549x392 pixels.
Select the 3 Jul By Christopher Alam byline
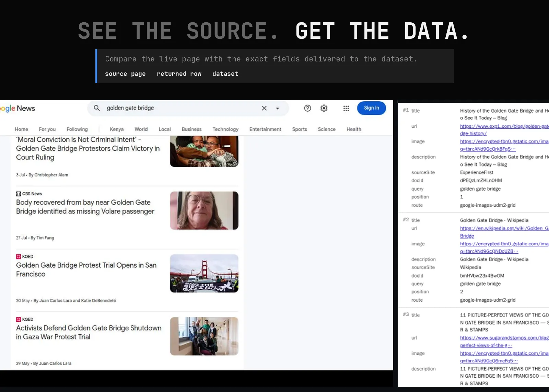(42, 175)
